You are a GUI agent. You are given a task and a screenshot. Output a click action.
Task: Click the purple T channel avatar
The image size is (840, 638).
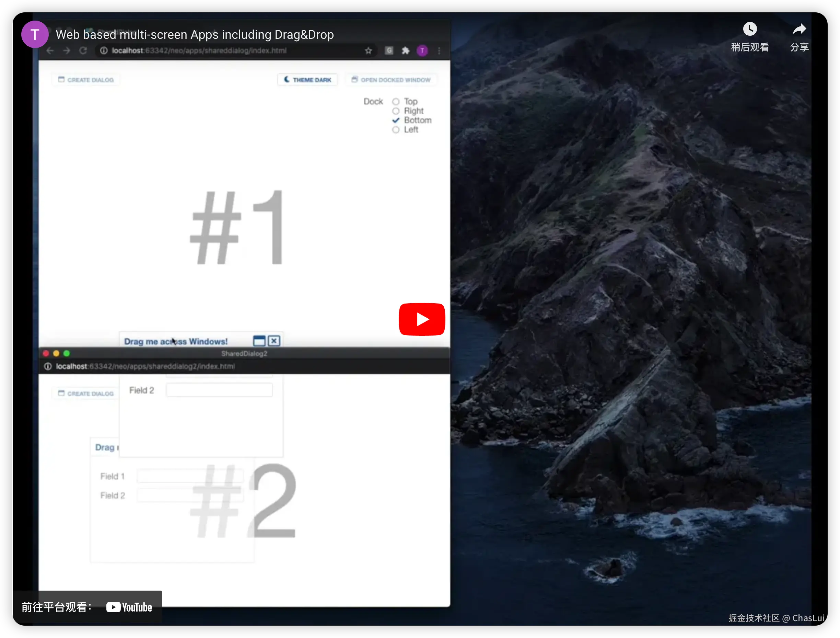tap(35, 35)
